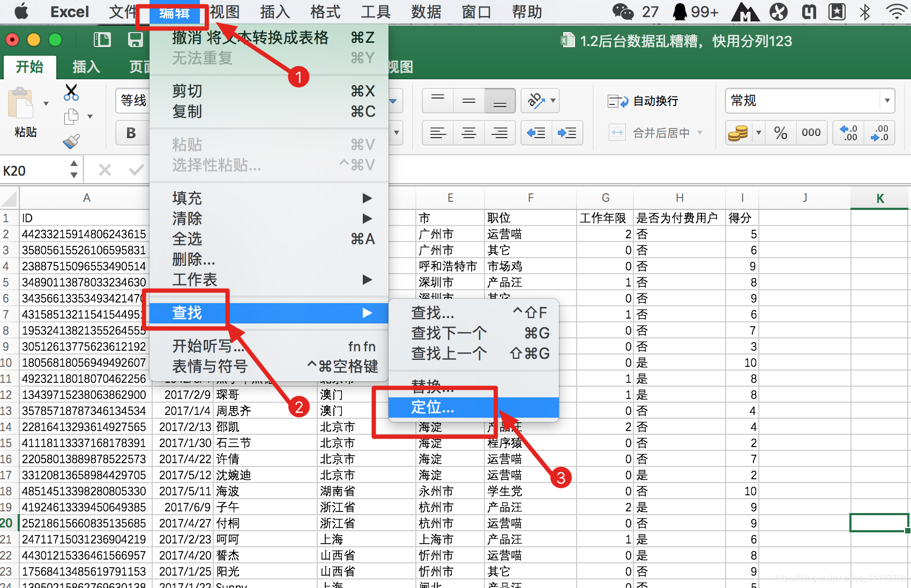Align text left
Image resolution: width=911 pixels, height=588 pixels.
[438, 133]
